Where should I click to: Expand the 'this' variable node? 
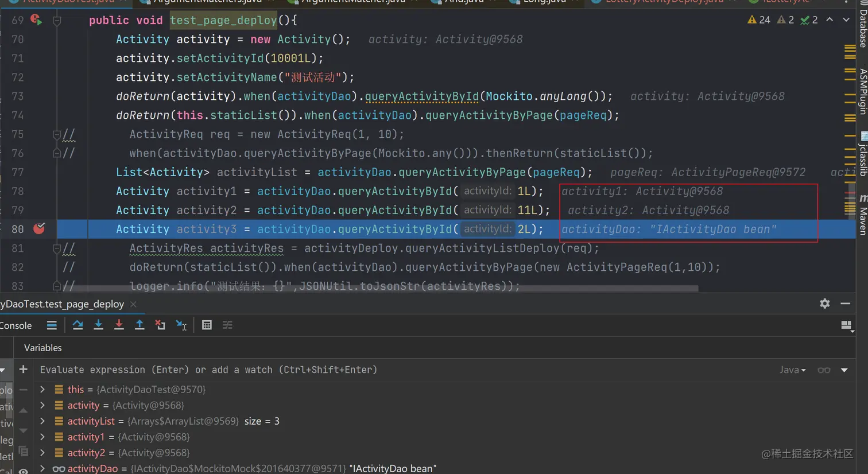pyautogui.click(x=42, y=390)
